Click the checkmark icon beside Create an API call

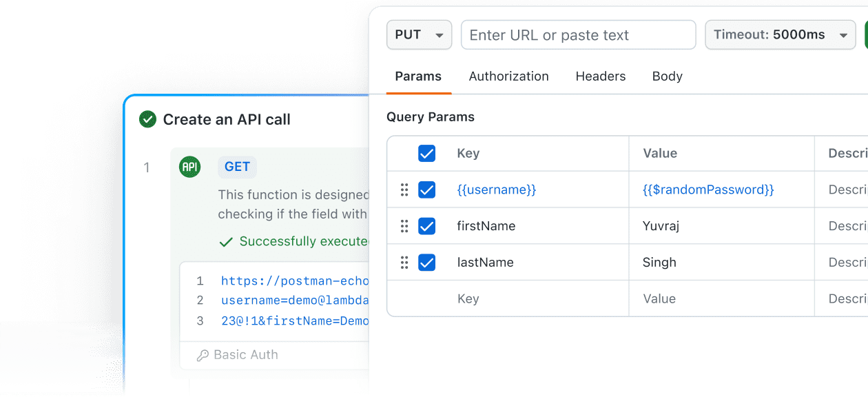[147, 119]
